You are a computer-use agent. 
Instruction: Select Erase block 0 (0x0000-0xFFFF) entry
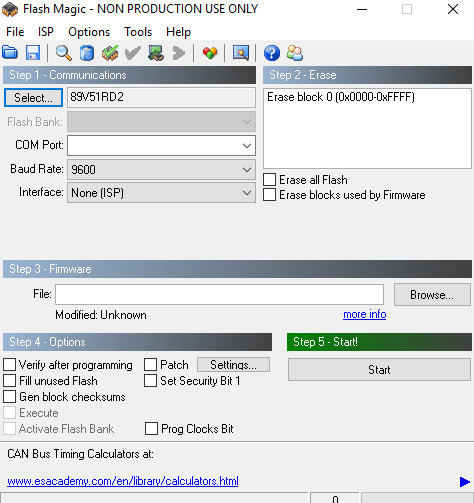click(341, 97)
